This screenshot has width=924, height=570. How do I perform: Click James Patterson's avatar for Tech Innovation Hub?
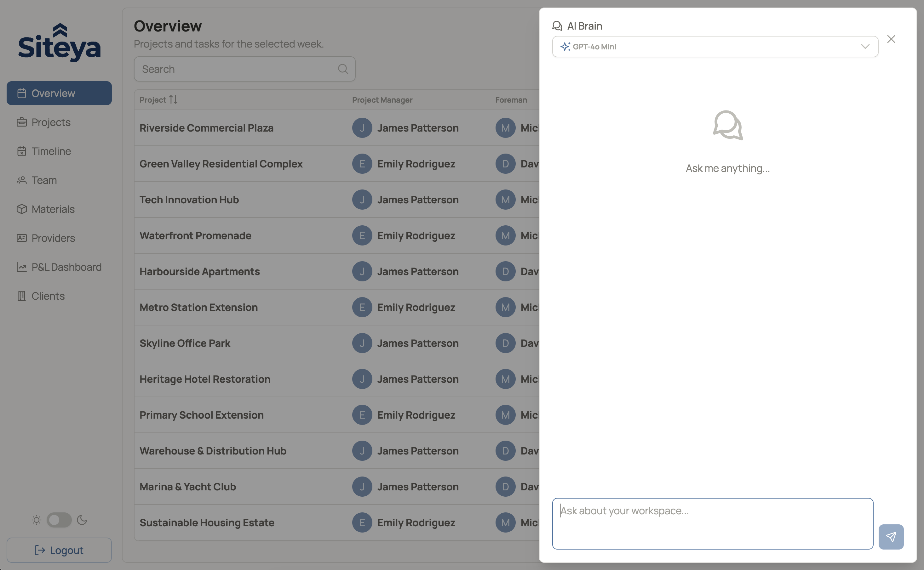point(362,200)
